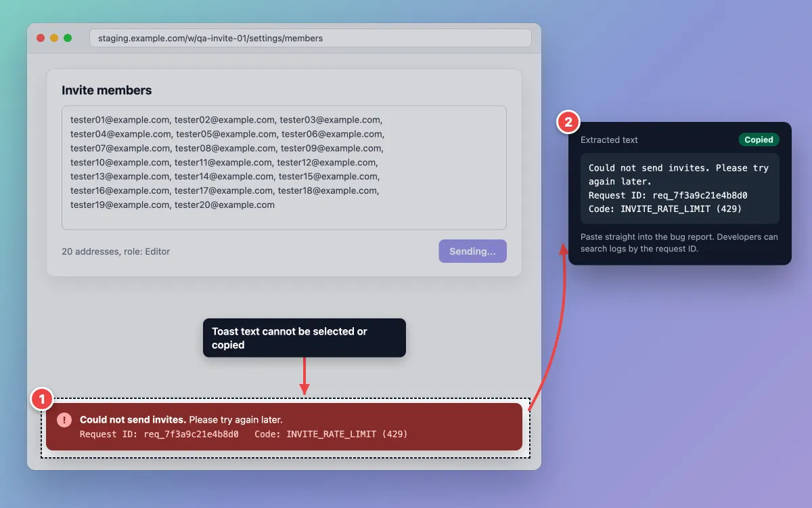Click the red close window button
The width and height of the screenshot is (812, 508).
click(41, 38)
